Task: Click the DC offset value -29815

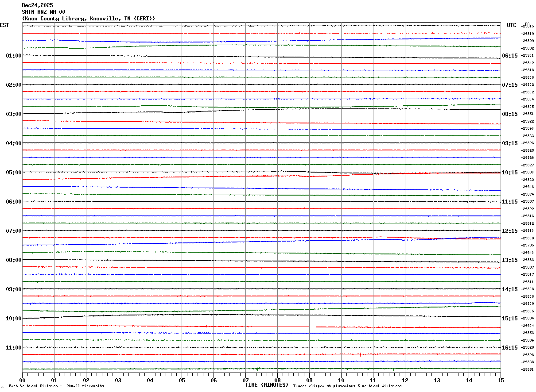Action: coord(527,27)
